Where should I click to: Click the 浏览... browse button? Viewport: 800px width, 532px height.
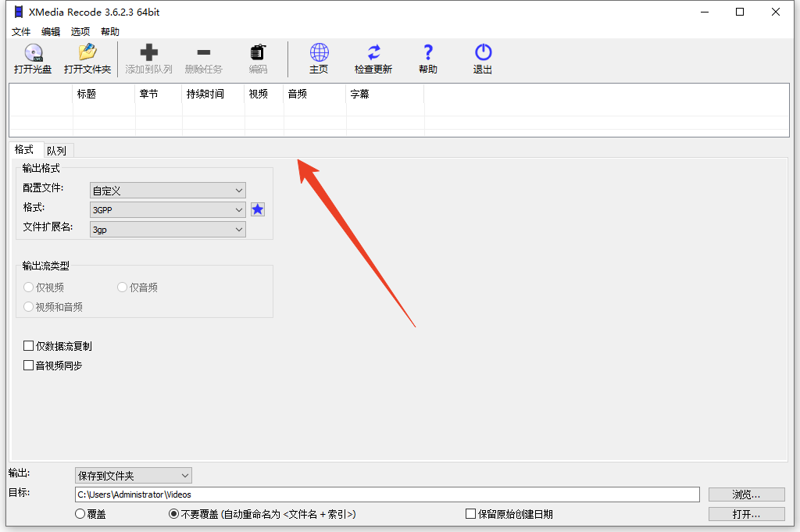tap(746, 495)
